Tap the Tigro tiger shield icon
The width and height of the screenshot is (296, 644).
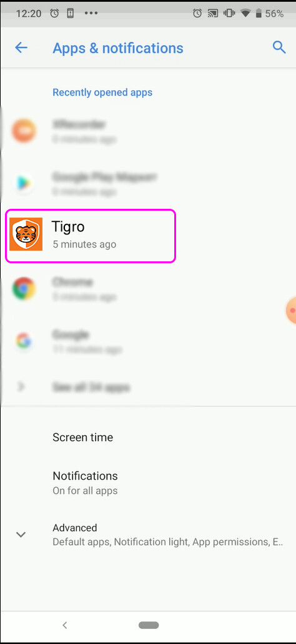[x=26, y=234]
